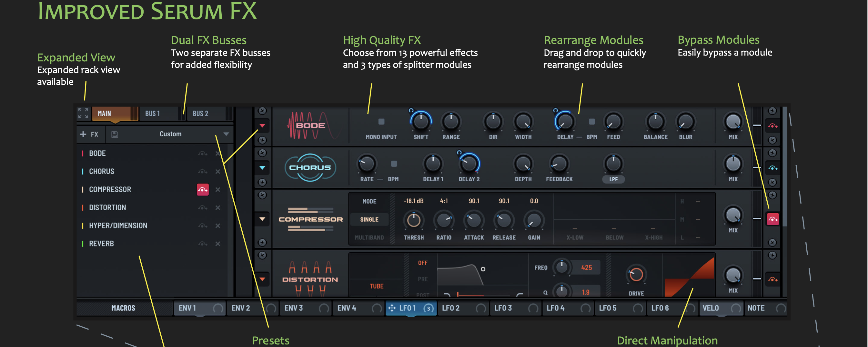Screen dimensions: 868x347
Task: Add an effect with the plus FX button
Action: [x=89, y=134]
